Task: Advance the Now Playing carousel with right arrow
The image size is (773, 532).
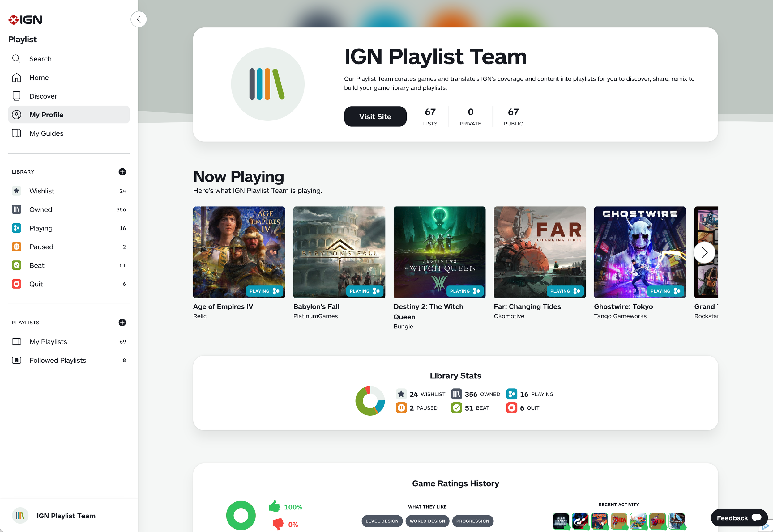Action: (704, 252)
